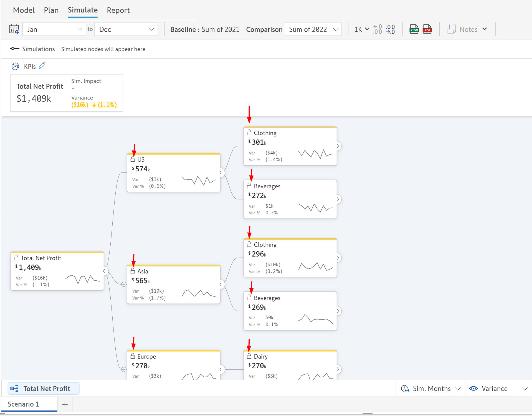The width and height of the screenshot is (532, 416).
Task: Click the horizontal scrollbar thumb
Action: coord(367,414)
